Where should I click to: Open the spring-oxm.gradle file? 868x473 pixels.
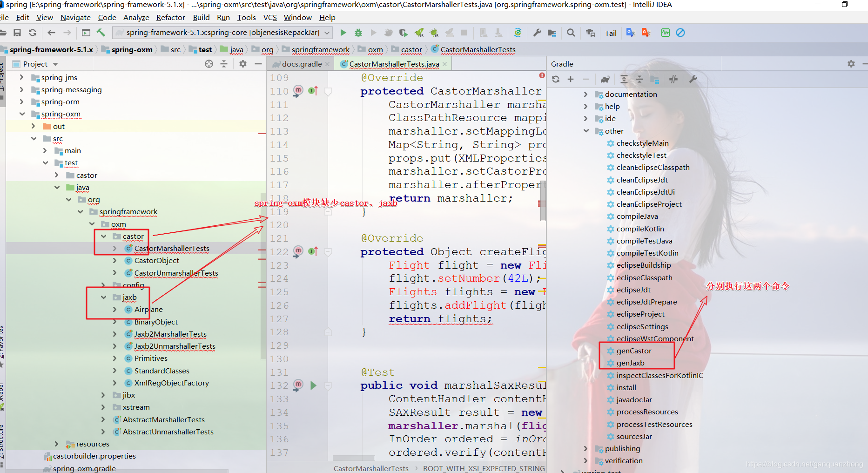[84, 468]
